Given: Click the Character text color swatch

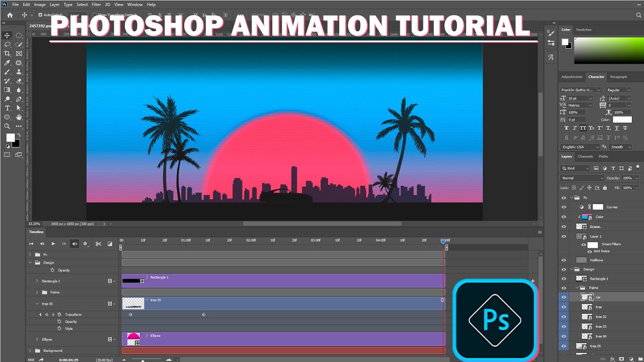Looking at the screenshot, I should [622, 120].
